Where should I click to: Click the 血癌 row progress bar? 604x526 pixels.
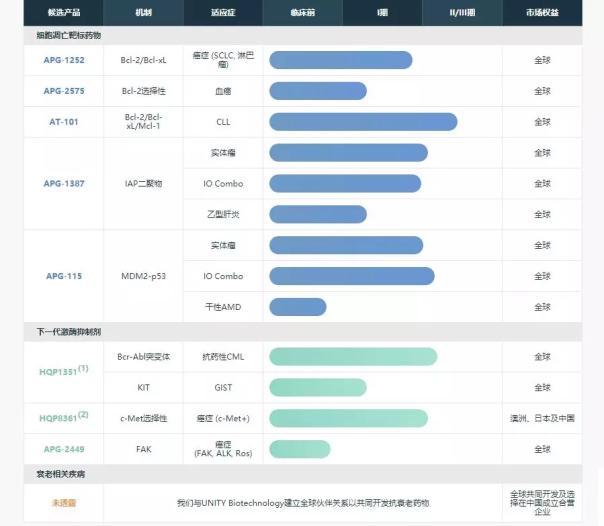[x=318, y=91]
